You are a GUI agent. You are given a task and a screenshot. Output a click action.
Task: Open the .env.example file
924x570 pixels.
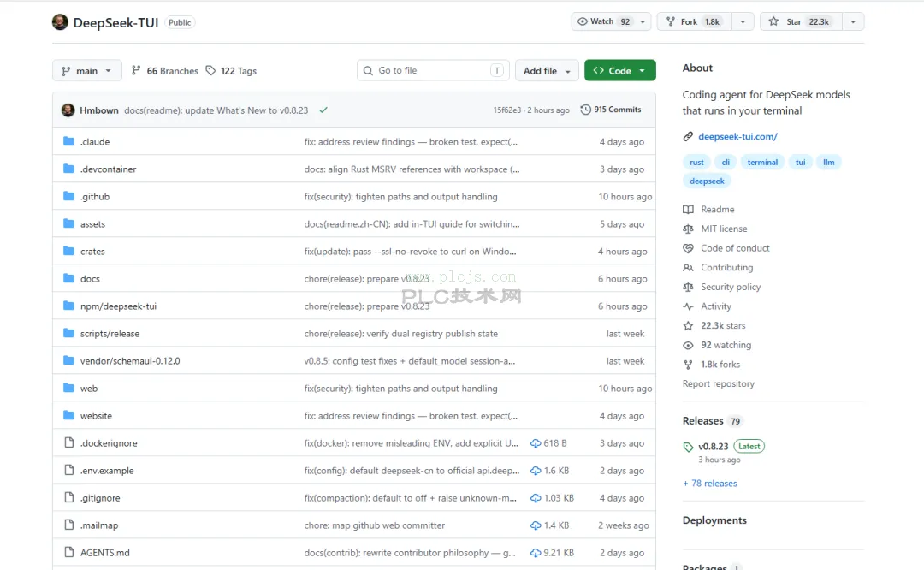click(107, 471)
